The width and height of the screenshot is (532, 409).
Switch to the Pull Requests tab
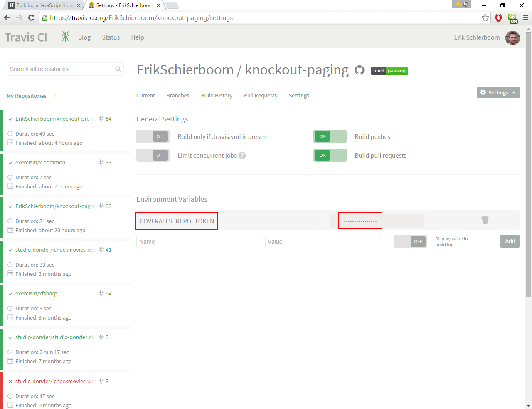point(261,95)
